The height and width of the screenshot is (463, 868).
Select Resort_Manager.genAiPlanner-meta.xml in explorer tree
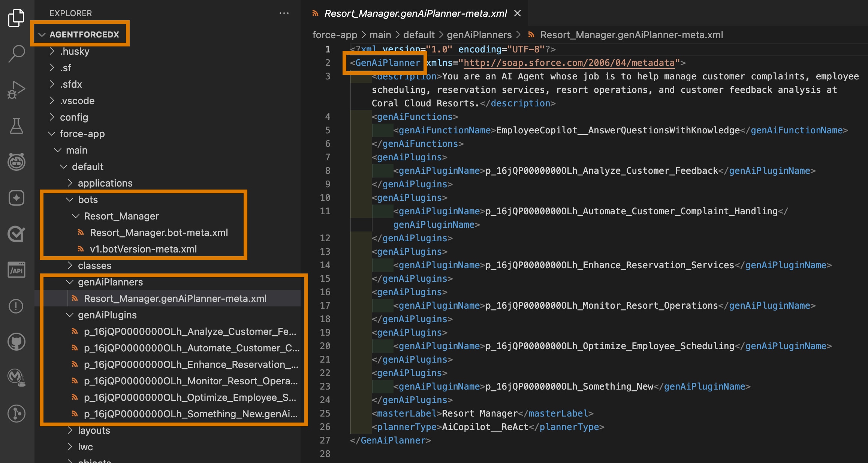coord(175,299)
